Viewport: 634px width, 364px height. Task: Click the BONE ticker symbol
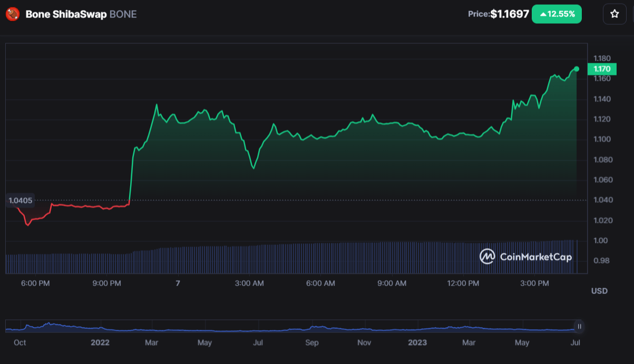click(123, 14)
